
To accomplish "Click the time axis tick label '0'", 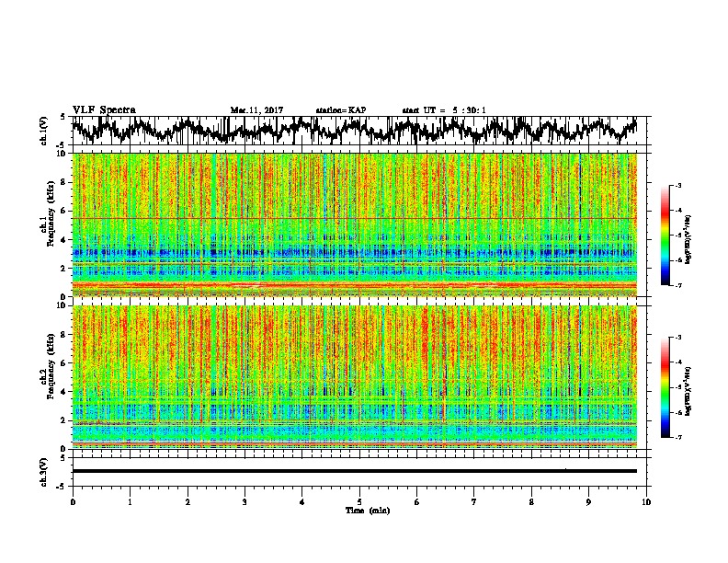I will (x=73, y=502).
